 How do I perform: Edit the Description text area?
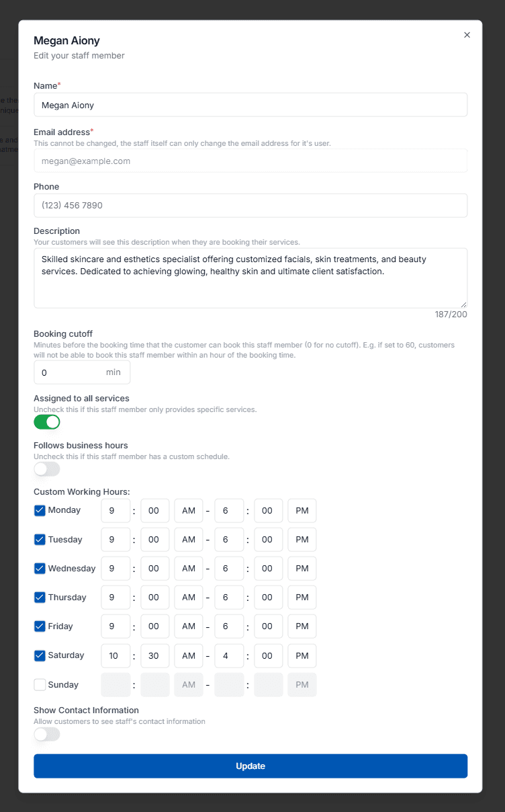250,278
